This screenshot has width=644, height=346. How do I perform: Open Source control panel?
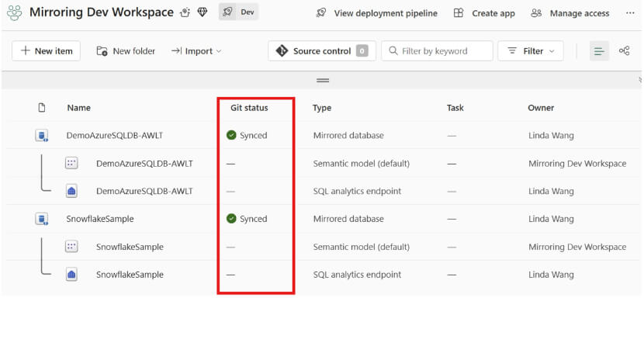point(321,51)
